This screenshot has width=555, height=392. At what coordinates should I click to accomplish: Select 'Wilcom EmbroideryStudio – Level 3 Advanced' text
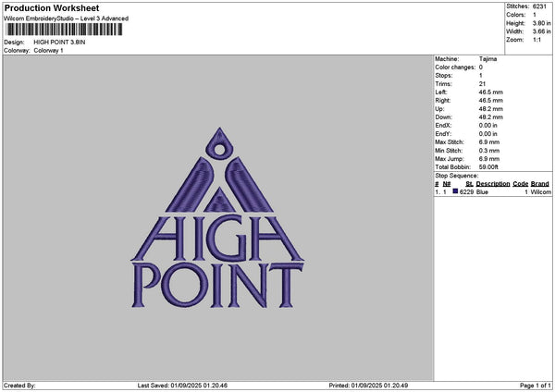[x=67, y=18]
